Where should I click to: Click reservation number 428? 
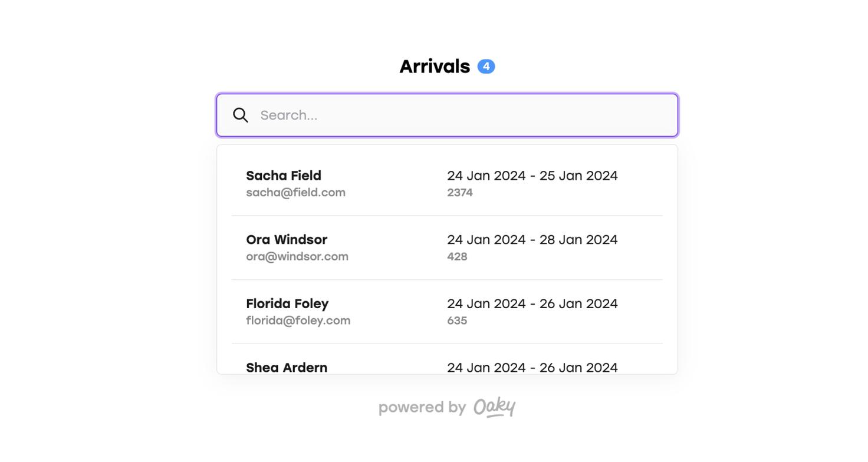pyautogui.click(x=457, y=257)
